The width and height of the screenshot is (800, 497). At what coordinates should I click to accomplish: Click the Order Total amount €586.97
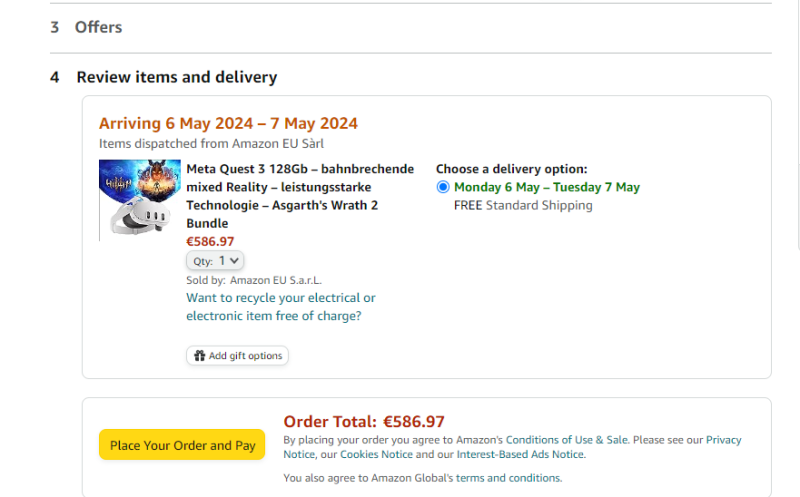tap(414, 421)
